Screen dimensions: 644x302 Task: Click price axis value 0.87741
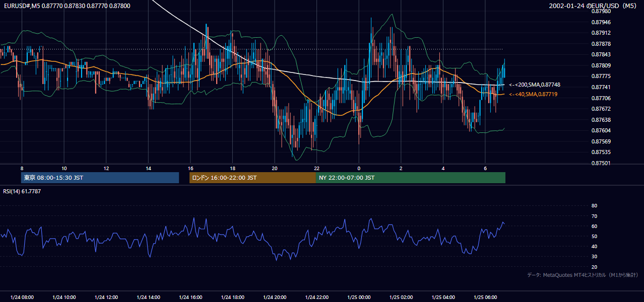602,87
